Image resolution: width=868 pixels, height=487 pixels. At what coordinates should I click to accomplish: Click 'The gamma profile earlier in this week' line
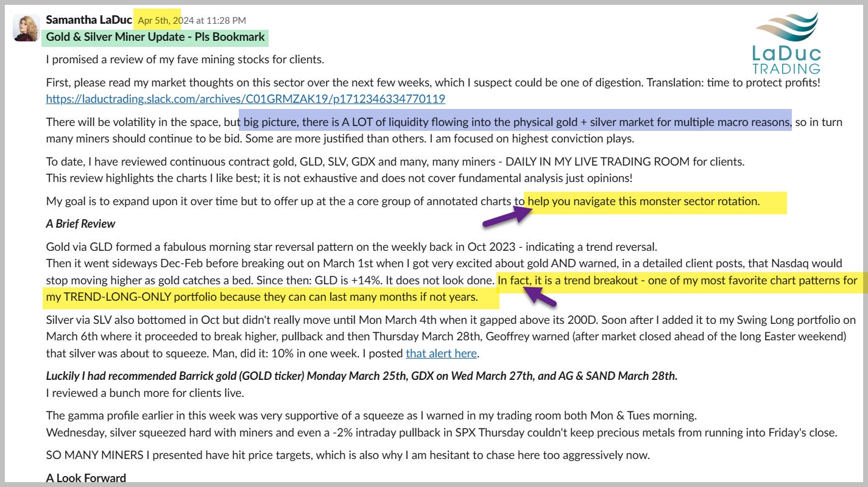coord(371,416)
